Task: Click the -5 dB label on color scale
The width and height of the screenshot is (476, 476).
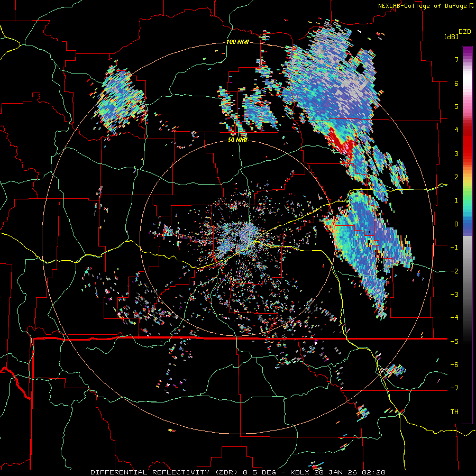Action: point(454,342)
